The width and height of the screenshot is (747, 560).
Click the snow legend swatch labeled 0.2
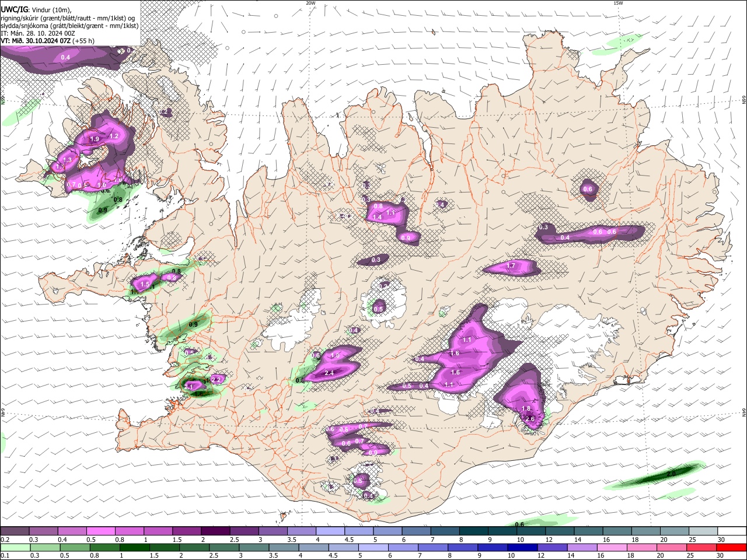15,531
